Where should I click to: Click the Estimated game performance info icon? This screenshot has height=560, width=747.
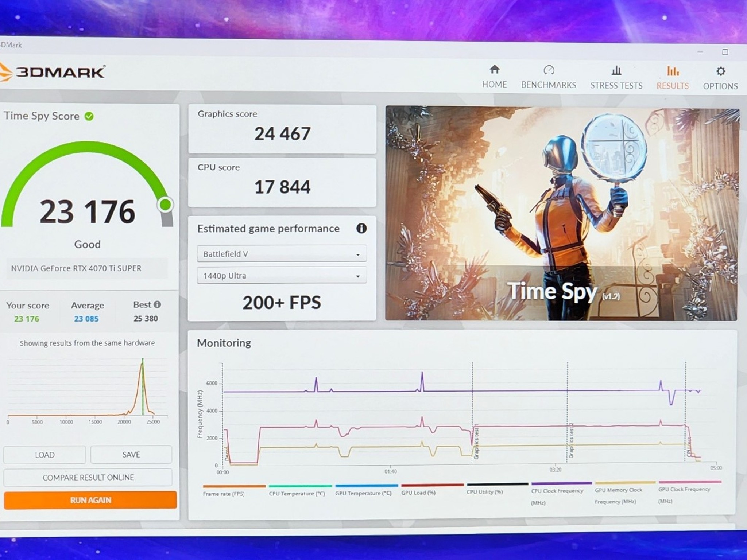tap(361, 229)
